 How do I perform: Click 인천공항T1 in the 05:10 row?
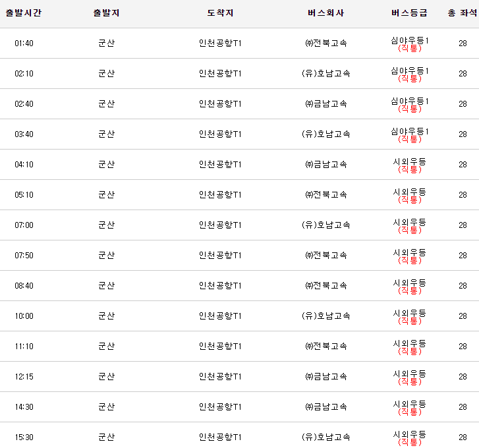220,194
